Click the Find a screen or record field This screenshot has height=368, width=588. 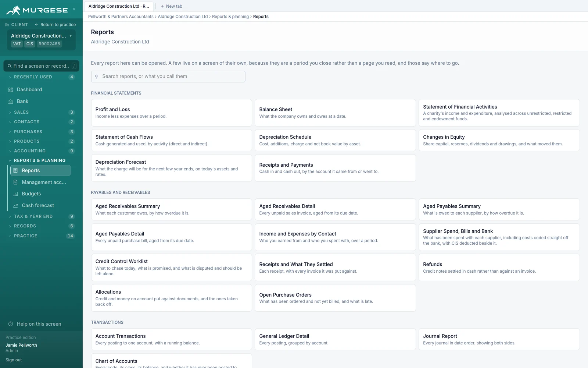(42, 66)
